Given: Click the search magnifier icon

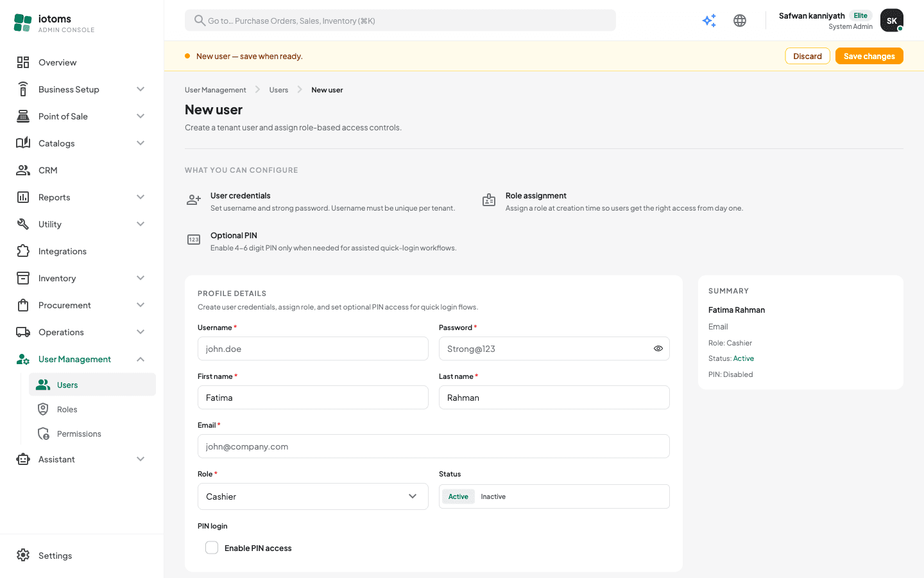Looking at the screenshot, I should (x=200, y=21).
